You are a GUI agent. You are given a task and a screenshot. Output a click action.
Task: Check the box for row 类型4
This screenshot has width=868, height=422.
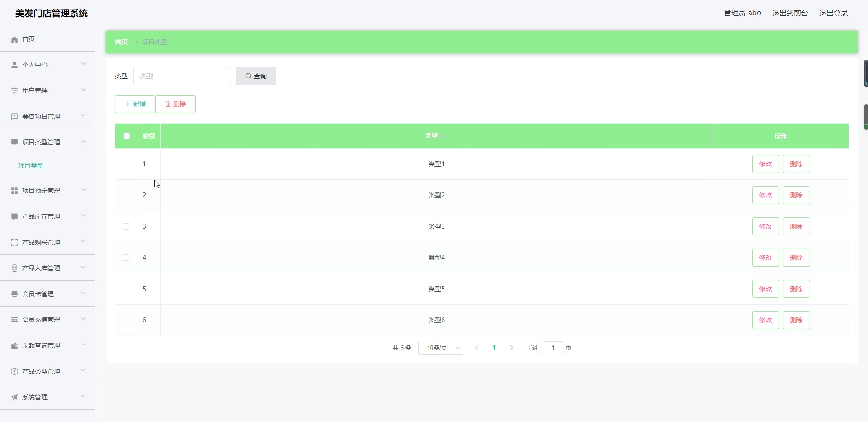point(126,258)
